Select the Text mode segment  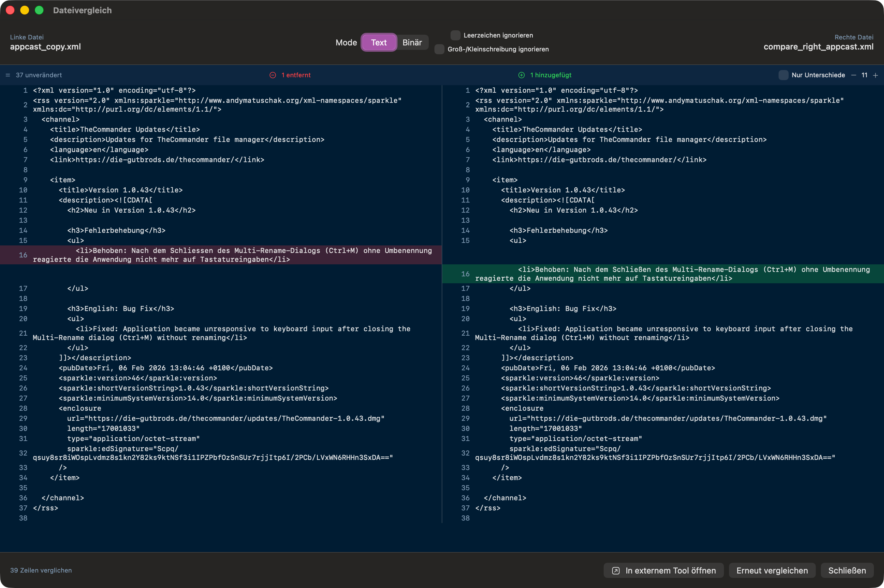[x=379, y=42]
